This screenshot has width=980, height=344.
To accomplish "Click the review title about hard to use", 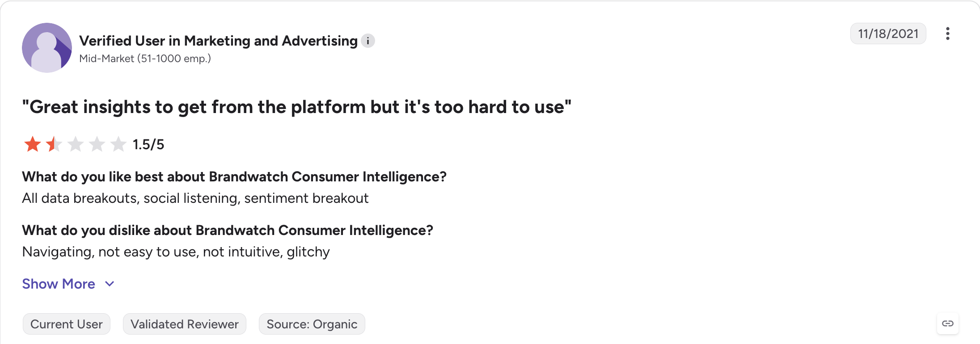I will tap(297, 107).
